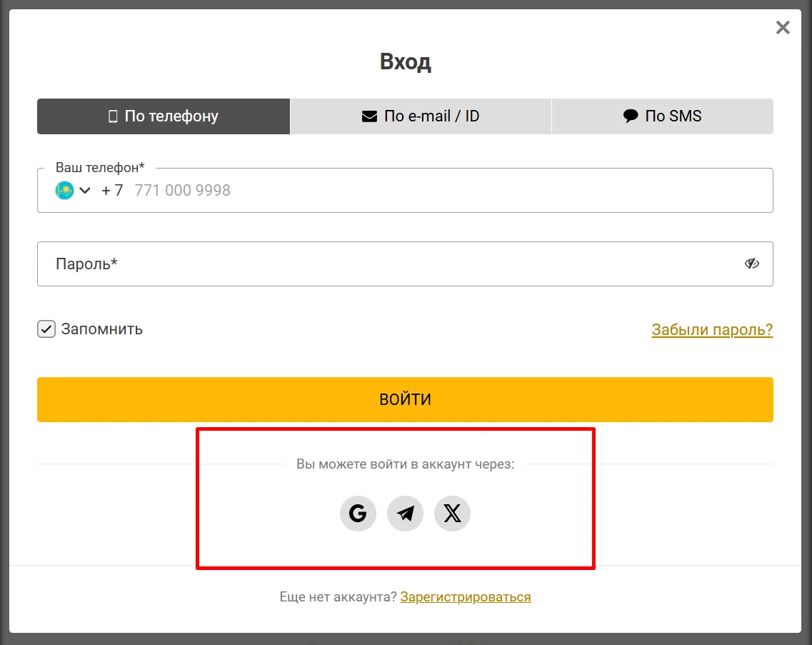Switch to the По SMS tab

(663, 116)
